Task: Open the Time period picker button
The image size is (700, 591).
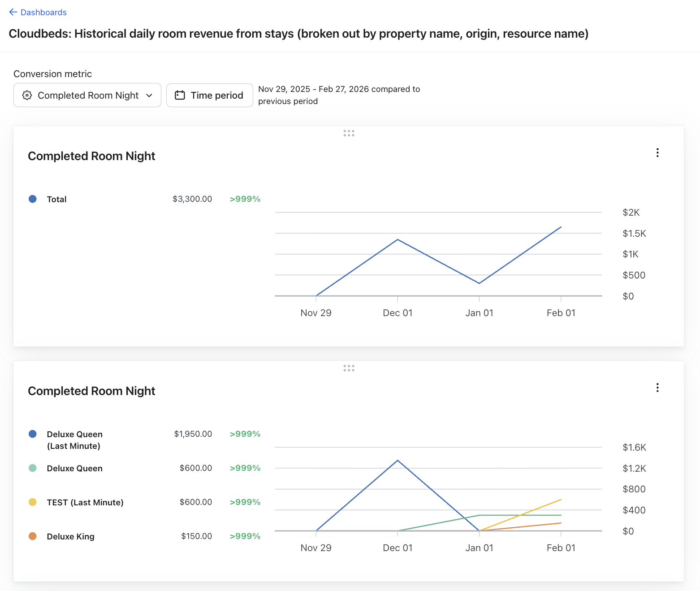Action: click(209, 95)
